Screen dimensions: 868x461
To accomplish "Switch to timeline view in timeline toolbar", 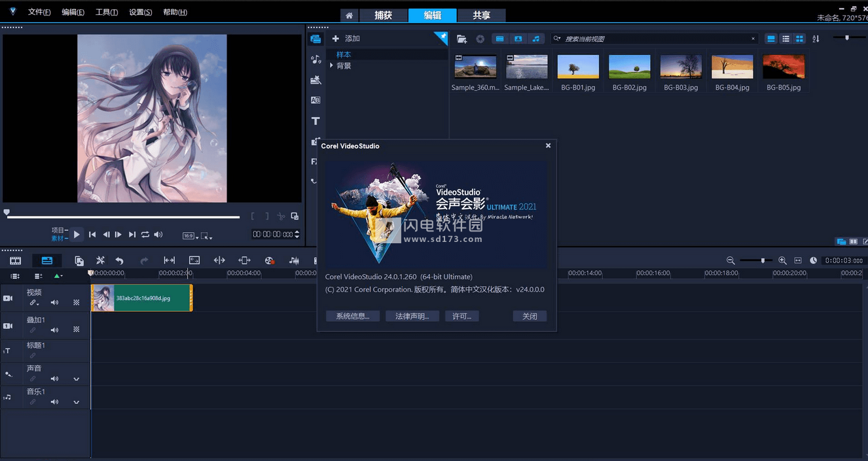I will click(x=47, y=260).
